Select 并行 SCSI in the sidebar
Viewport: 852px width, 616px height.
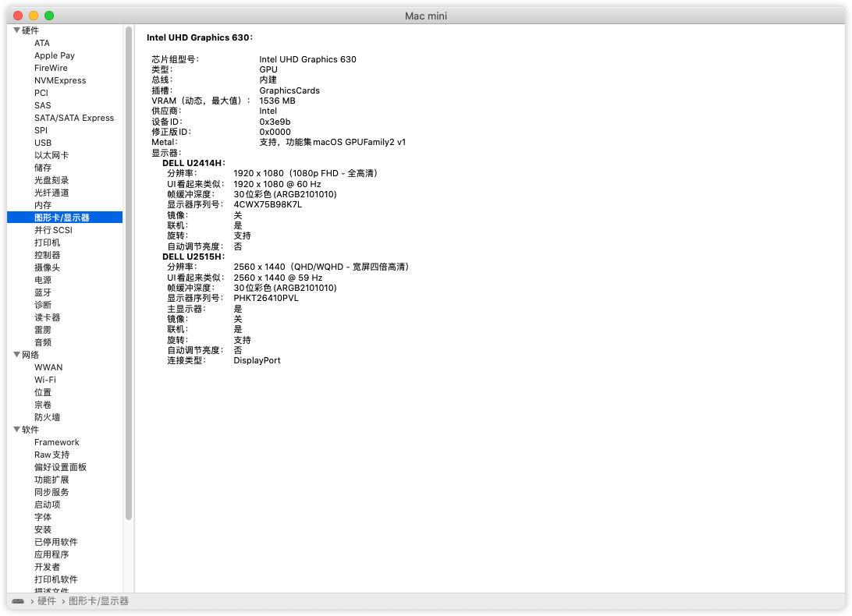(53, 230)
